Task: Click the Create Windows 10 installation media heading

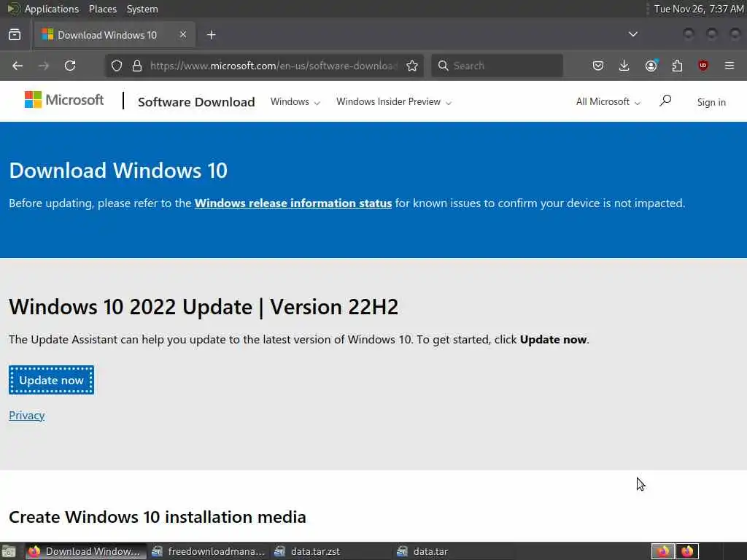Action: click(158, 517)
